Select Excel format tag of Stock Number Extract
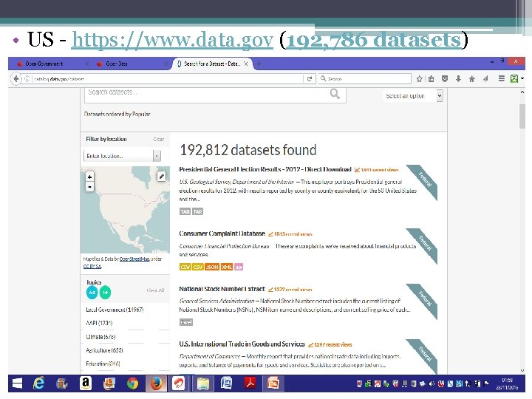Screen dimensions: 532x399 pyautogui.click(x=186, y=322)
